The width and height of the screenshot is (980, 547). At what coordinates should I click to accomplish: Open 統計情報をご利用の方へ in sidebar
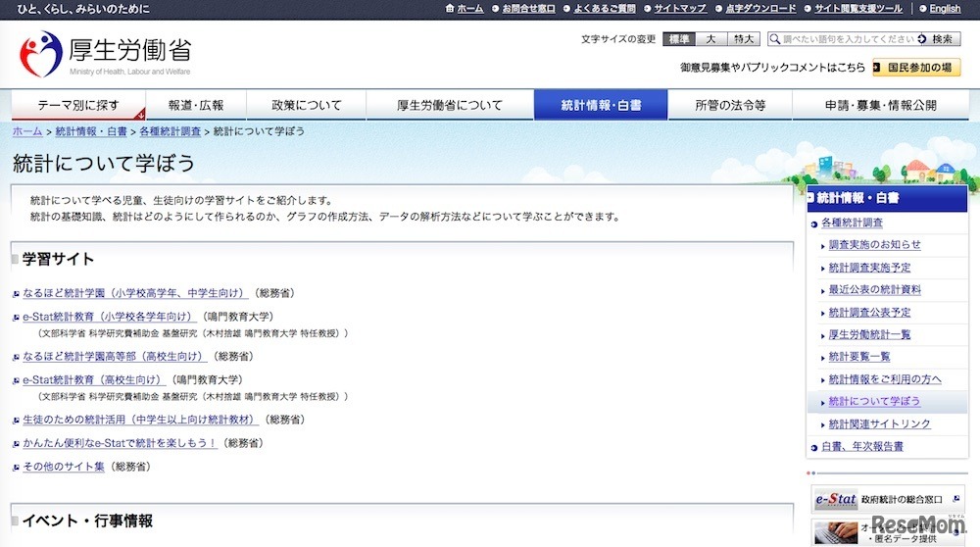tap(884, 378)
